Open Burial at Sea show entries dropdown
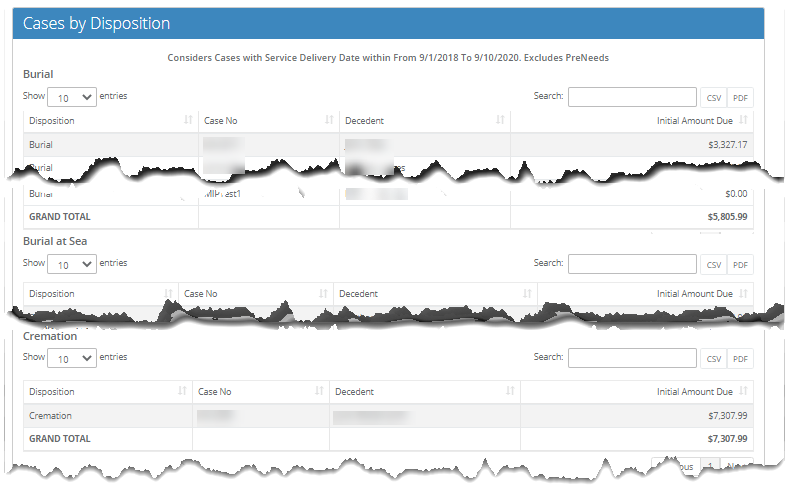This screenshot has height=498, width=790. 72,264
